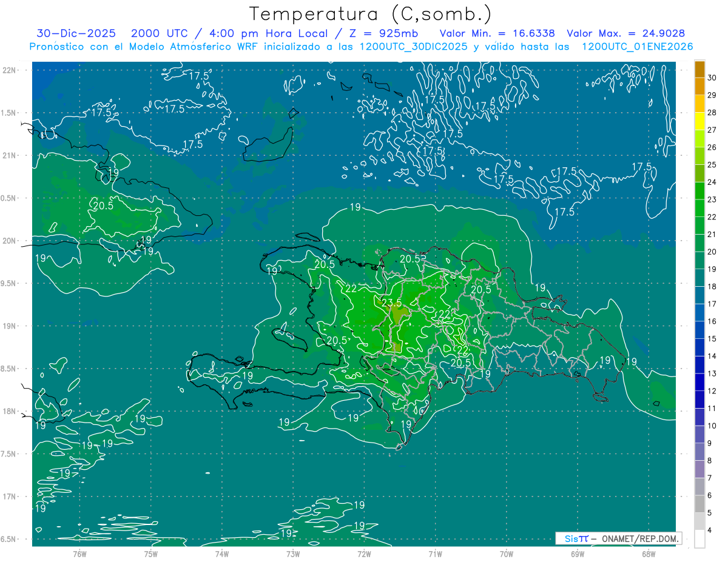Click the colorbar scale label 10
This screenshot has height=562, width=728.
(712, 426)
